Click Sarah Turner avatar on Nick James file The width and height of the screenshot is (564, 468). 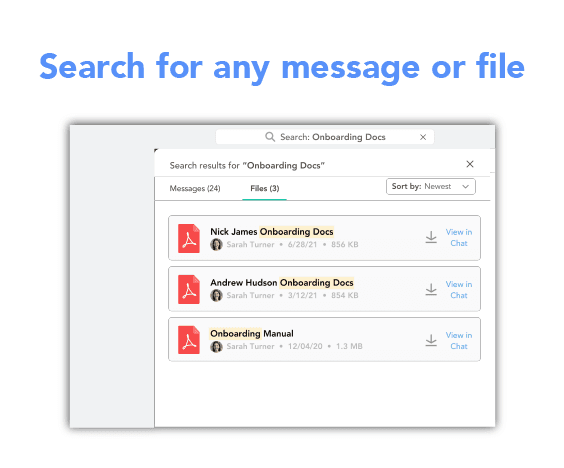[x=216, y=245]
